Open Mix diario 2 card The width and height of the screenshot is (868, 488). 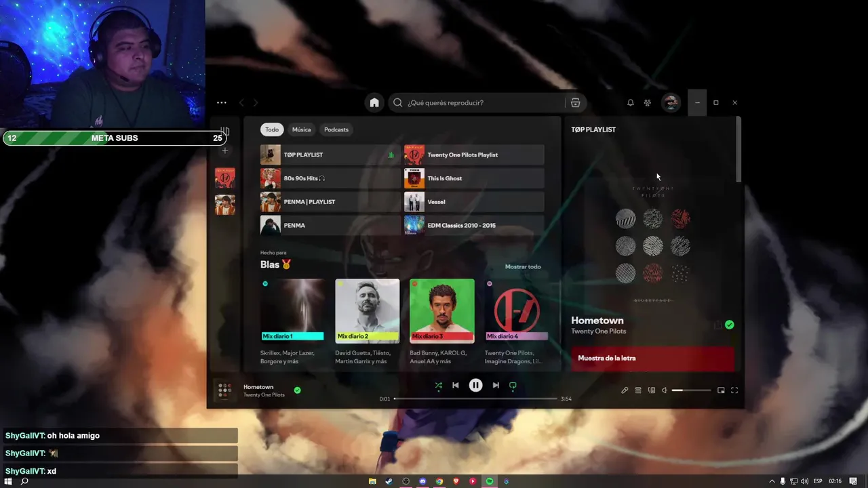[x=367, y=322]
